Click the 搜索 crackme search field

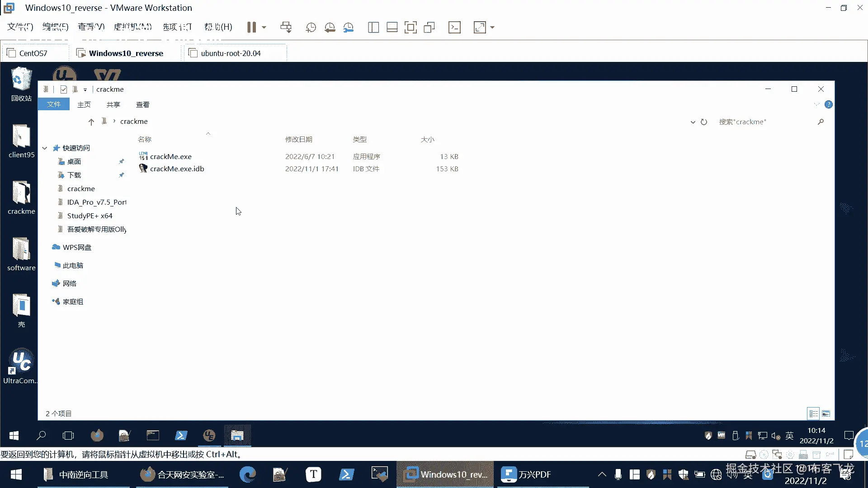coord(764,122)
